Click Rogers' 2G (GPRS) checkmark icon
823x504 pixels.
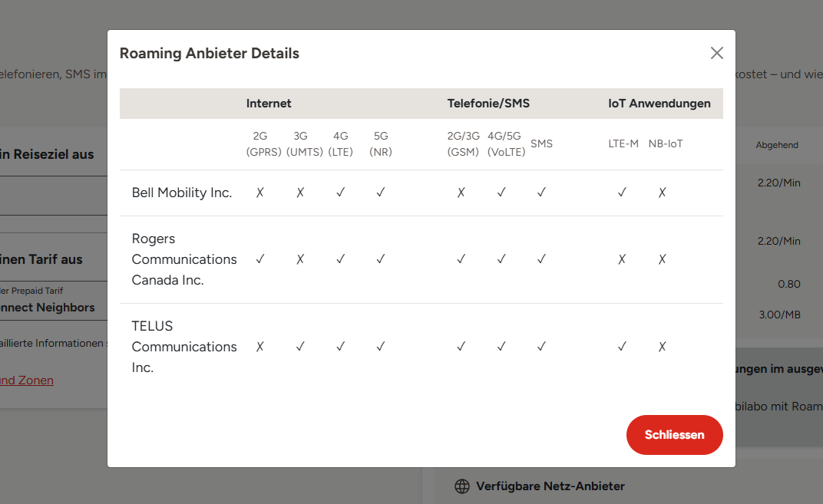[x=260, y=259]
